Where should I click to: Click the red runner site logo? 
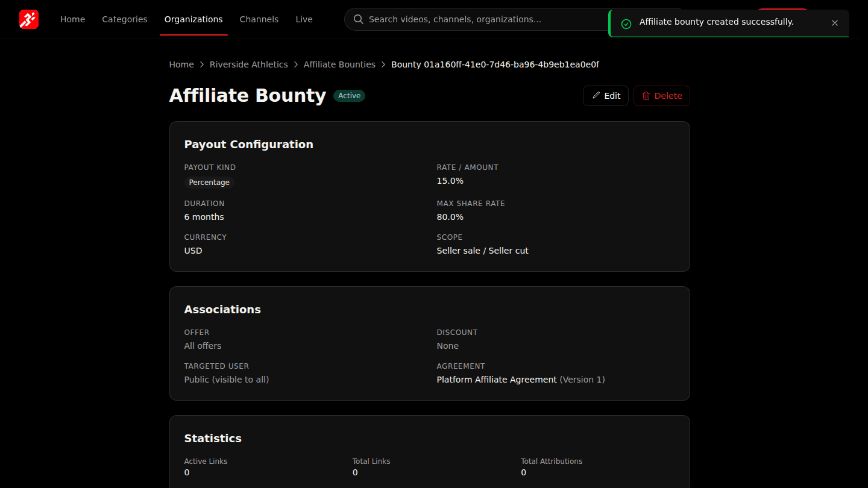pos(29,19)
